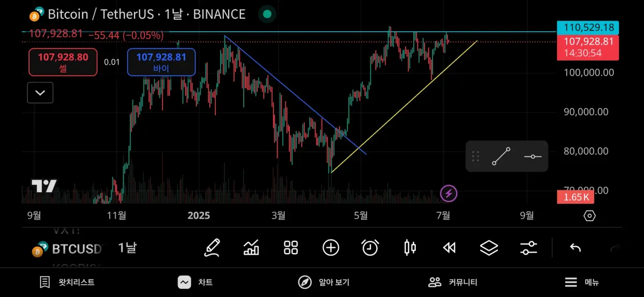Create an alert with clock icon
The image size is (644, 297).
[x=370, y=248]
